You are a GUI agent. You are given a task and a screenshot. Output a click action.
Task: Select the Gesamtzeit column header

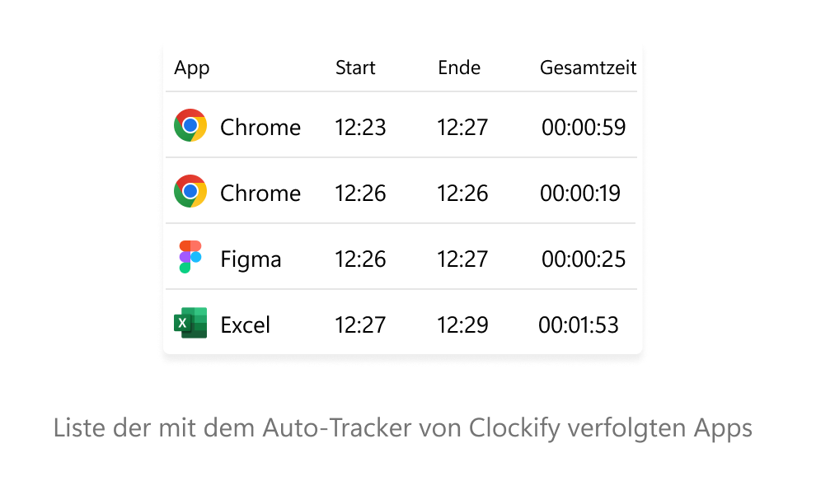(588, 68)
